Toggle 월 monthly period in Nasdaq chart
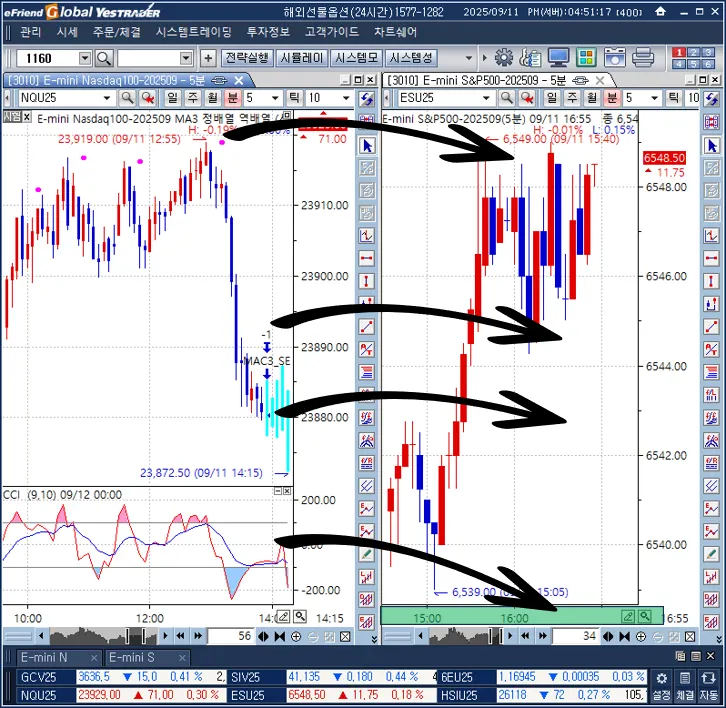The image size is (726, 708). [213, 98]
